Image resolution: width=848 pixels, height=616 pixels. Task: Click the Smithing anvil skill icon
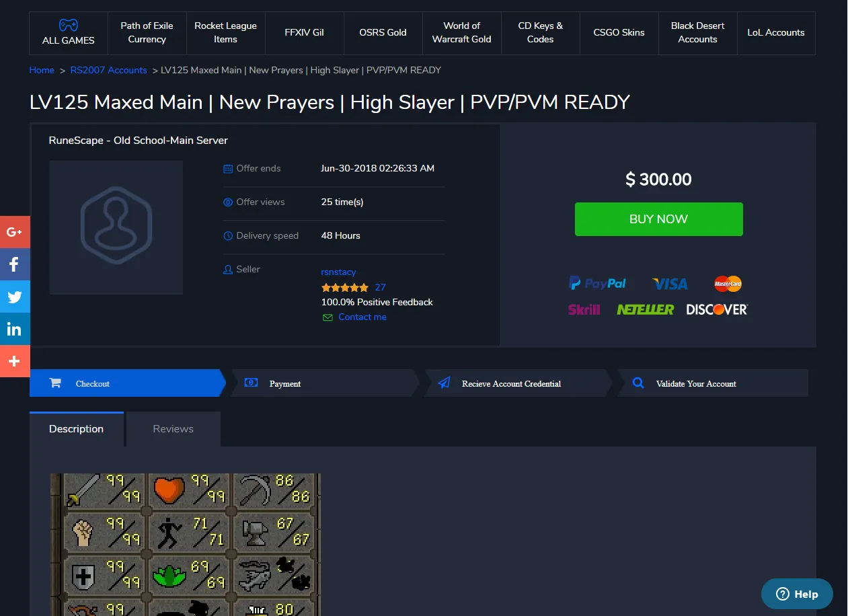256,533
